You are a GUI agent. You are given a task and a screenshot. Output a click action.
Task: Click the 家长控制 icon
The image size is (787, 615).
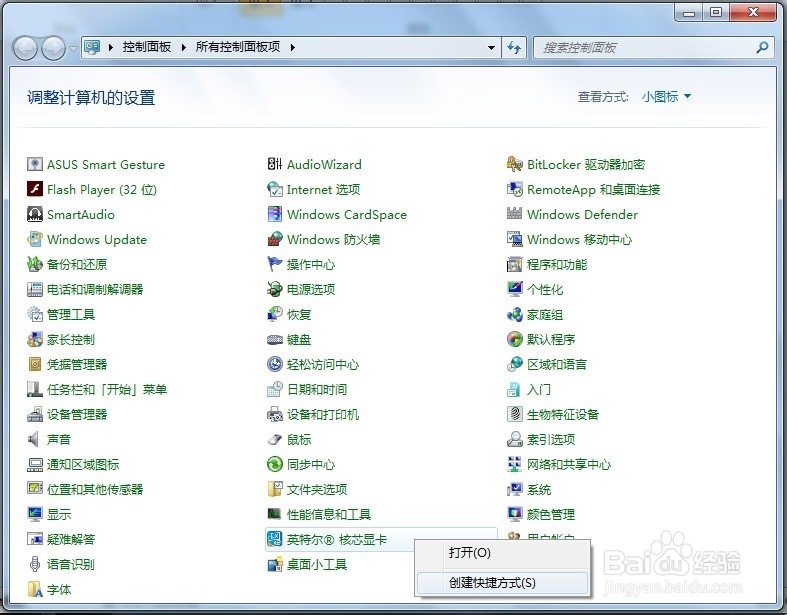click(35, 339)
